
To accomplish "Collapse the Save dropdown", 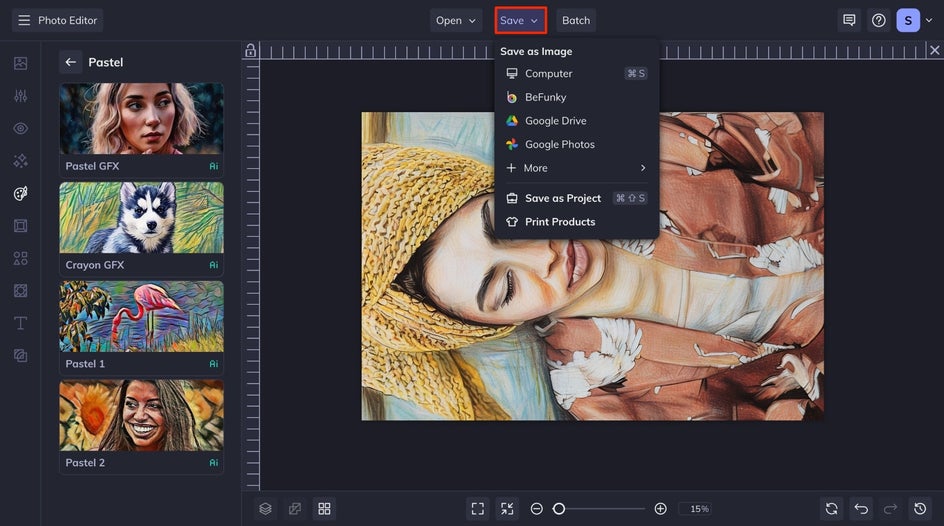I will tap(520, 20).
